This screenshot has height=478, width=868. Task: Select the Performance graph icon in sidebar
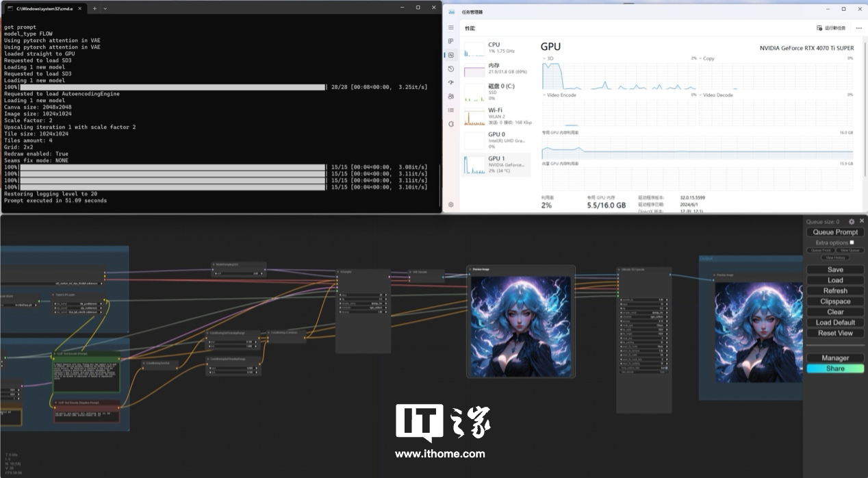[x=450, y=54]
